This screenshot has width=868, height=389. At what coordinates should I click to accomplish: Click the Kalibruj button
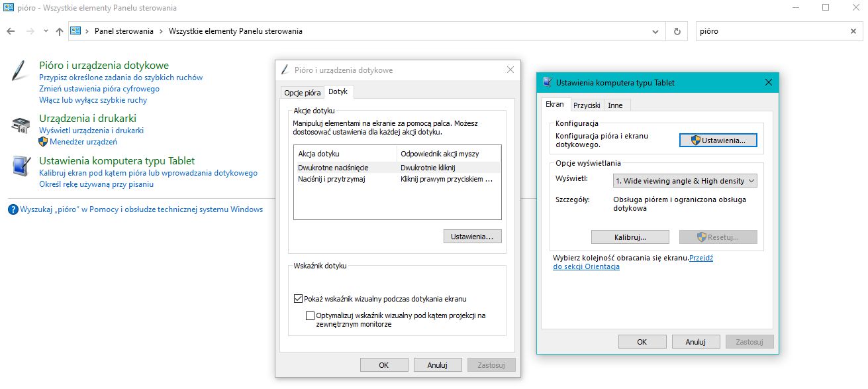(x=629, y=237)
